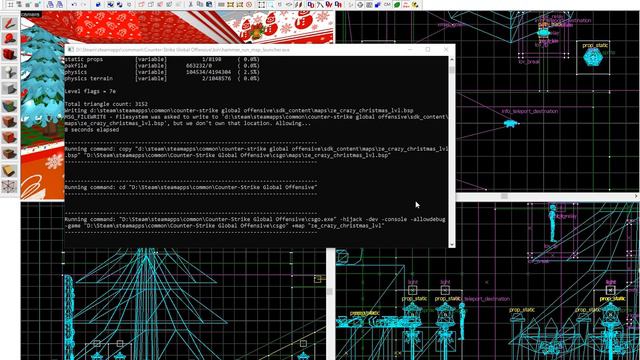
Task: Close the hammer_run_map_launcher console window
Action: pyautogui.click(x=446, y=49)
